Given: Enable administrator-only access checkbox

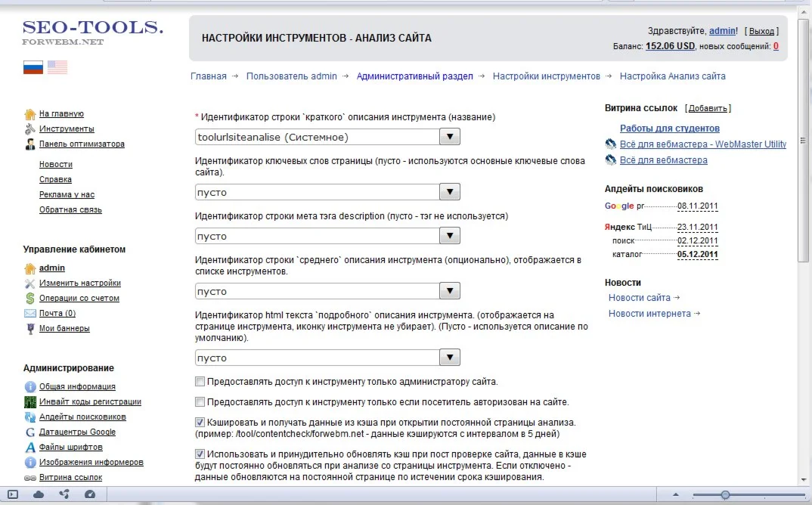Looking at the screenshot, I should 200,382.
